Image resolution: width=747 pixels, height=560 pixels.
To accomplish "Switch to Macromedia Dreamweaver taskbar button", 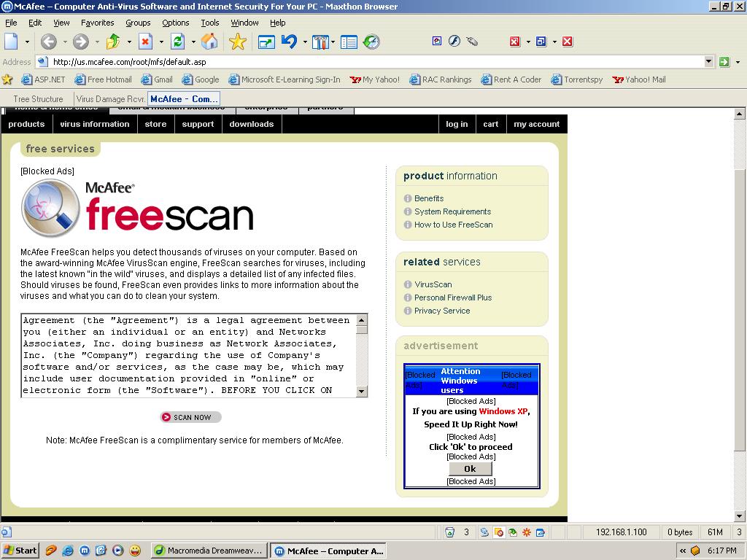I will point(209,551).
